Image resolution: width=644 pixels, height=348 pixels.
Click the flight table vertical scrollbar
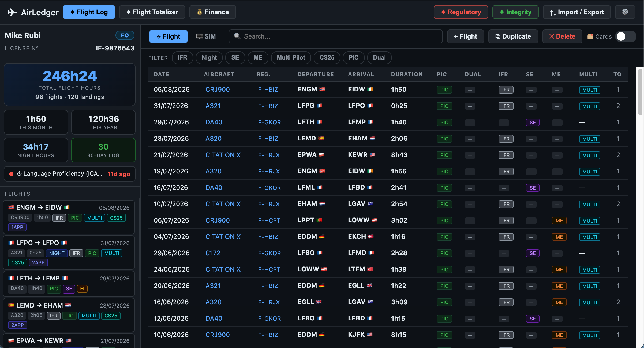coord(640,92)
